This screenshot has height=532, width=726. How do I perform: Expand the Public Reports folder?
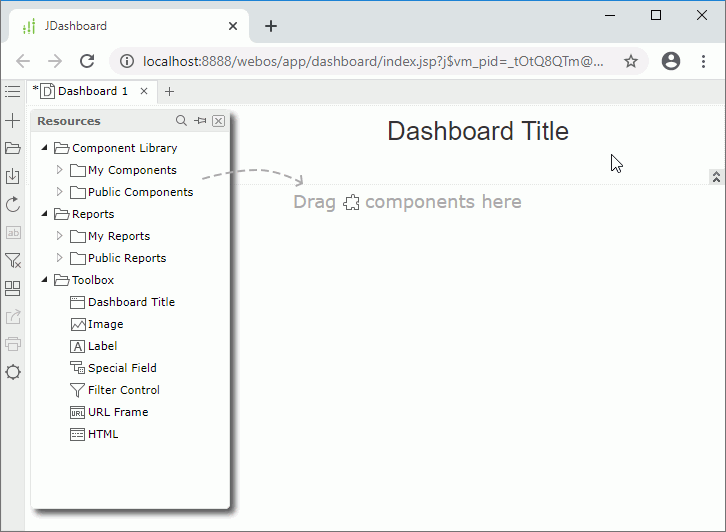60,258
